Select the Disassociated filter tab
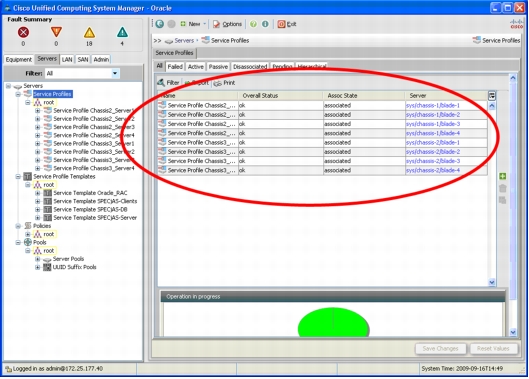The image size is (529, 379). click(x=250, y=66)
